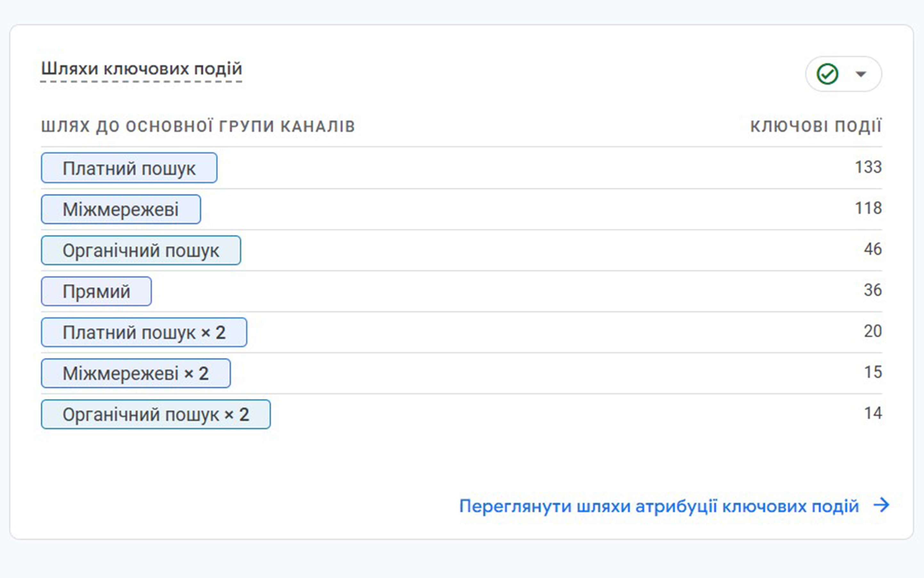Click the Платний пошук × 2 chip
The height and width of the screenshot is (578, 924).
pyautogui.click(x=144, y=332)
